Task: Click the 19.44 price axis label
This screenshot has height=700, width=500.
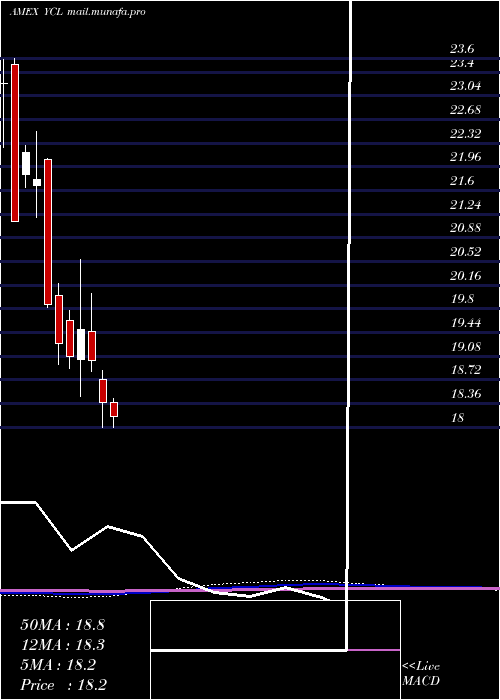Action: pos(466,323)
